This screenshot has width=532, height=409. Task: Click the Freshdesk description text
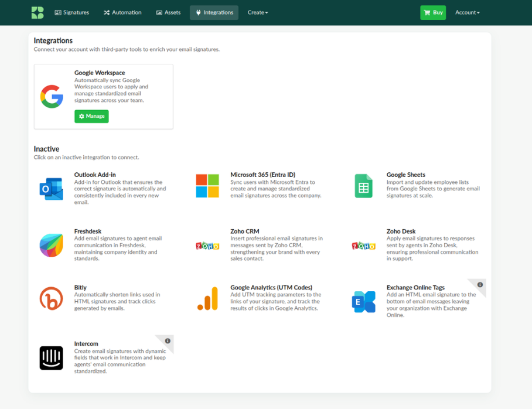118,248
